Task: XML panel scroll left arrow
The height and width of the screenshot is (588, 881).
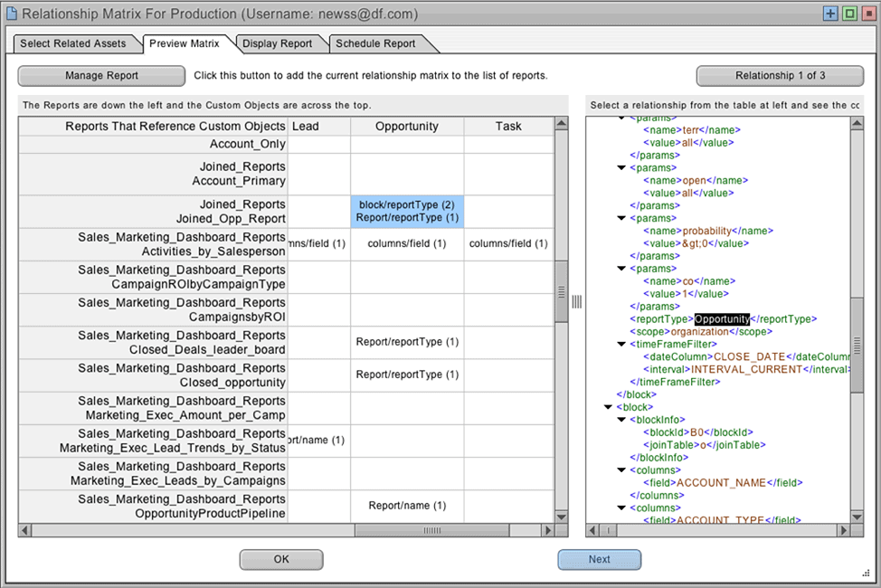Action: [592, 530]
